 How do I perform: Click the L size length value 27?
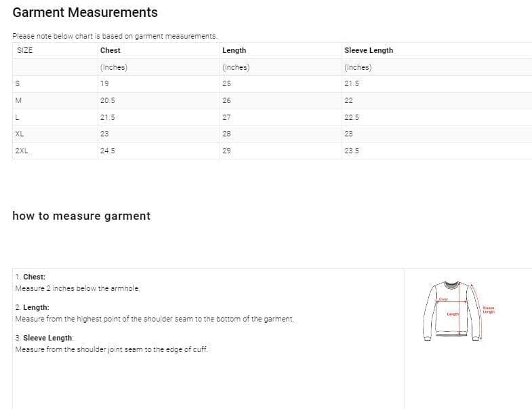(226, 117)
